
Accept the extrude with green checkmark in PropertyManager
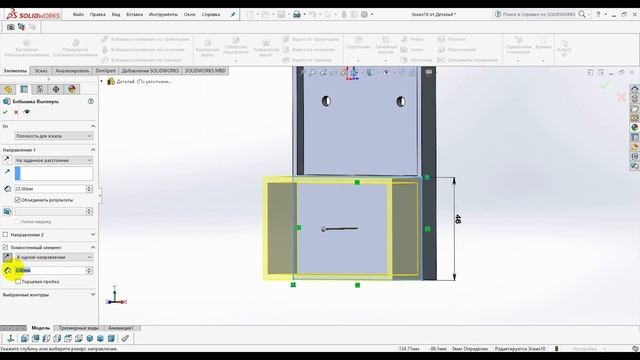pos(5,112)
